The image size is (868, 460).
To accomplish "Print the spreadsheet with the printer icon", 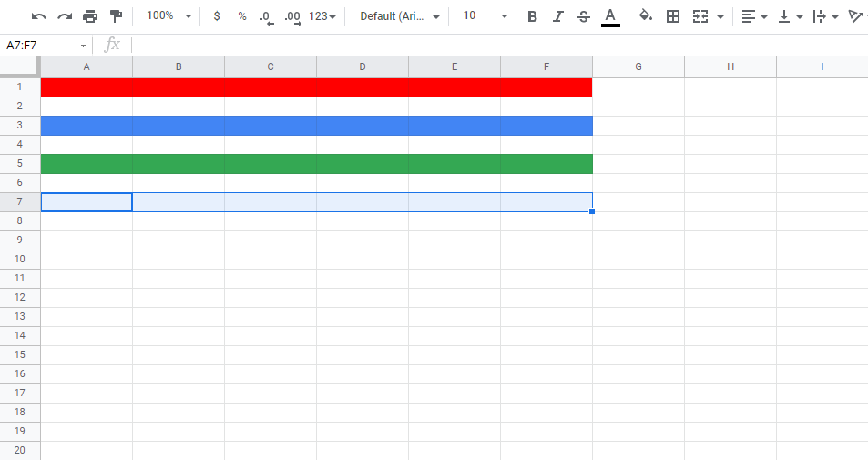I will [x=89, y=16].
